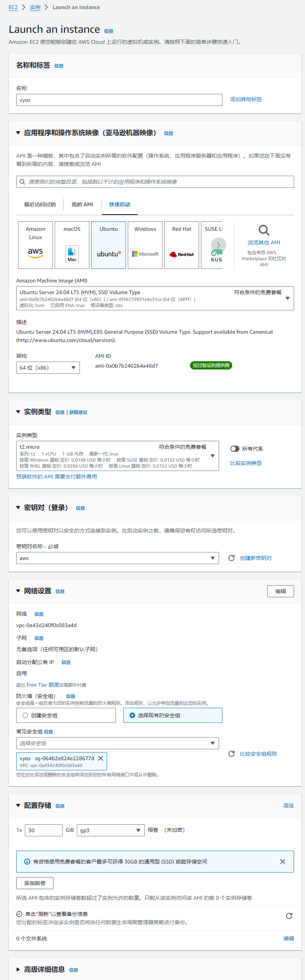Click the refresh icon for backup information
Viewport: 305px width, 980px height.
pyautogui.click(x=289, y=916)
